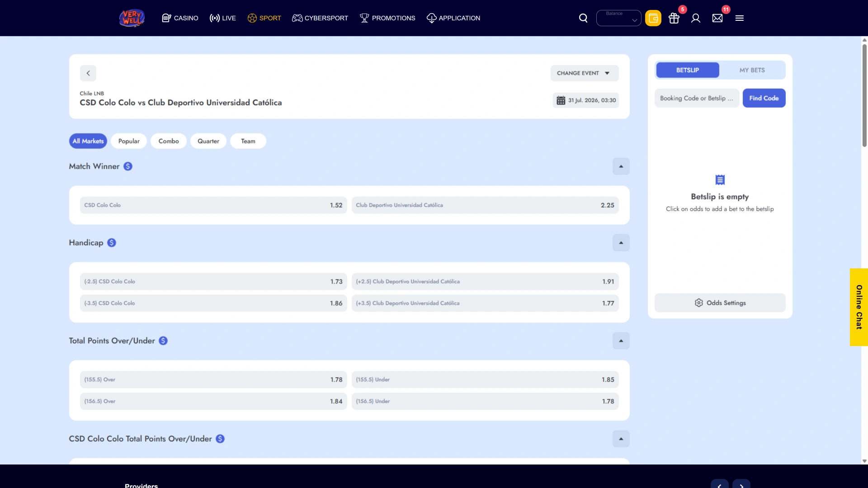Select (155.5) Over at 1.78
Screen dimensions: 868x488
click(x=213, y=380)
